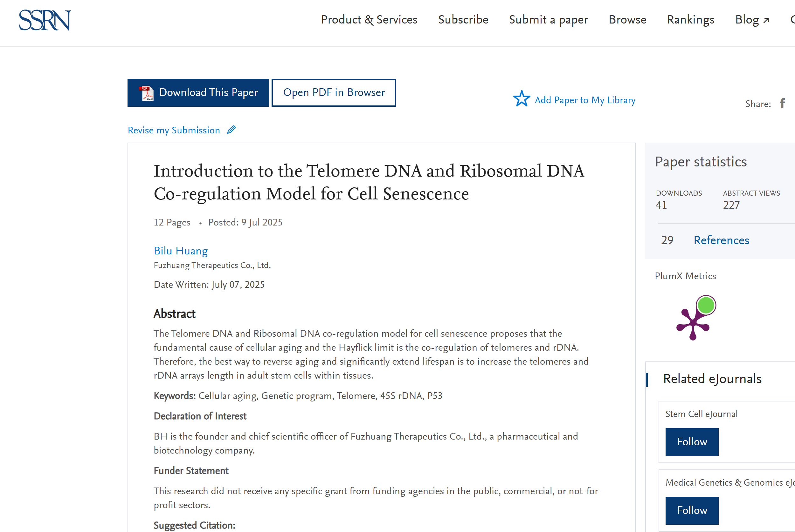Screen dimensions: 795x532
Task: Click the PDF icon on the Download button
Action: click(x=146, y=93)
